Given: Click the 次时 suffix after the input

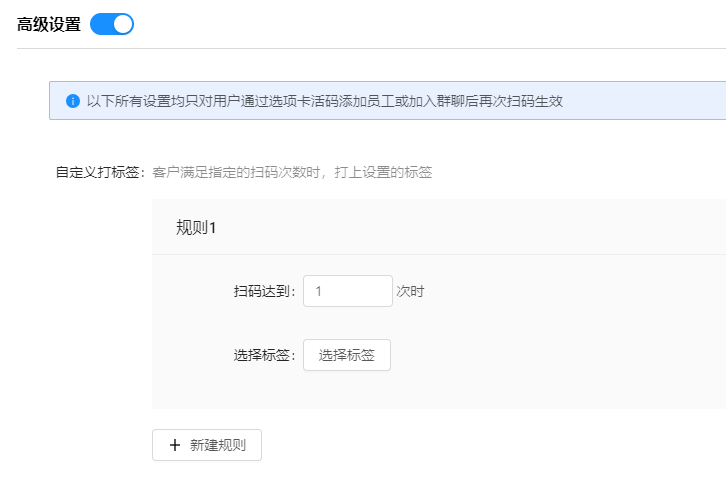Looking at the screenshot, I should click(x=410, y=291).
